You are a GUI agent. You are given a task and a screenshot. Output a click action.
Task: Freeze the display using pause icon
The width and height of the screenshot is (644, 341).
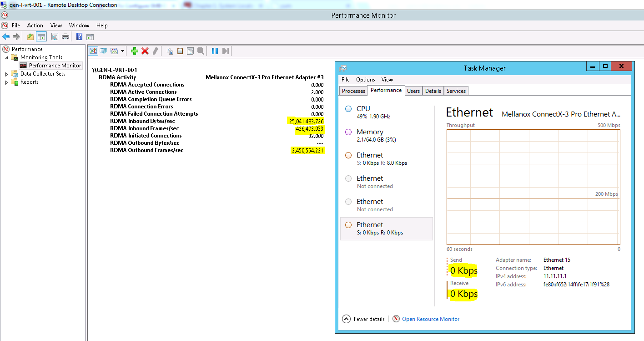click(x=214, y=51)
